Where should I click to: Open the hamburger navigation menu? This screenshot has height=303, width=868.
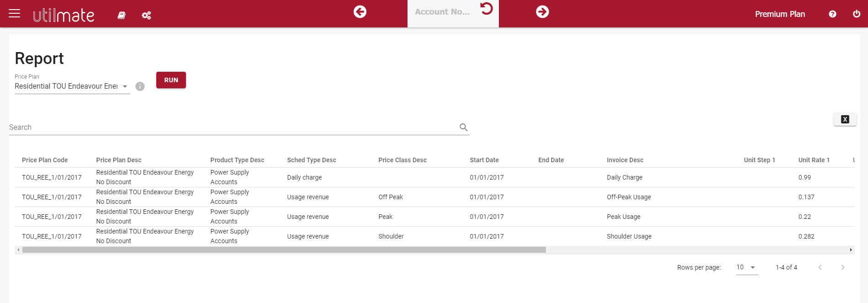click(15, 14)
